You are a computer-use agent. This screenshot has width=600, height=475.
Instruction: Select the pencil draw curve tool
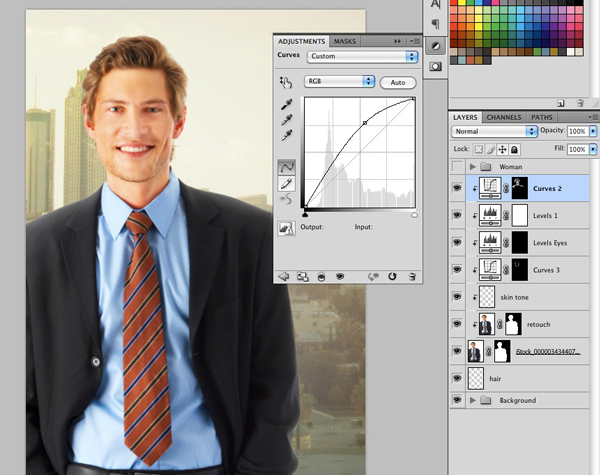pyautogui.click(x=286, y=183)
